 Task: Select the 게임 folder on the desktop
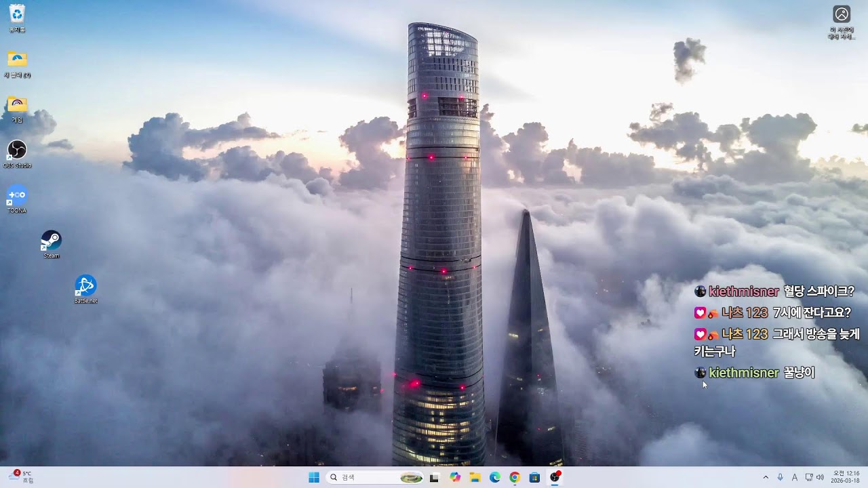(x=17, y=108)
